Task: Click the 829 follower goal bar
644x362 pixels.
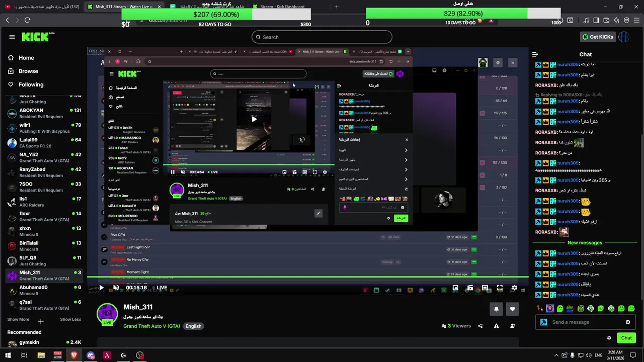Action: click(x=463, y=14)
